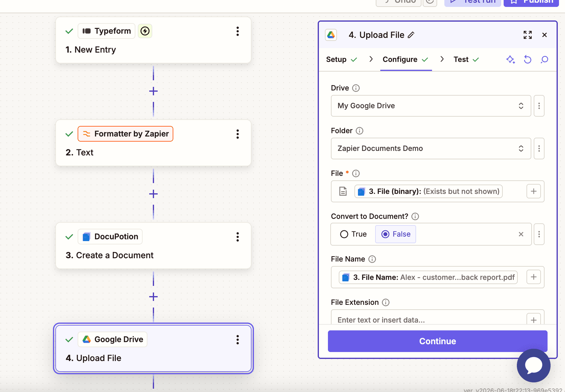Image resolution: width=565 pixels, height=392 pixels.
Task: Click the Google Drive app label chip
Action: point(113,339)
